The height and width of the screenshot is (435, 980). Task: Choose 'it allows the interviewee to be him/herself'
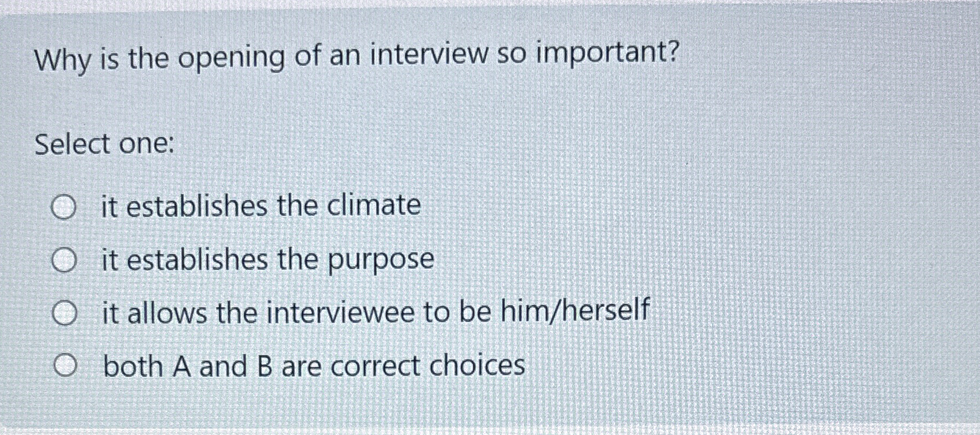65,314
